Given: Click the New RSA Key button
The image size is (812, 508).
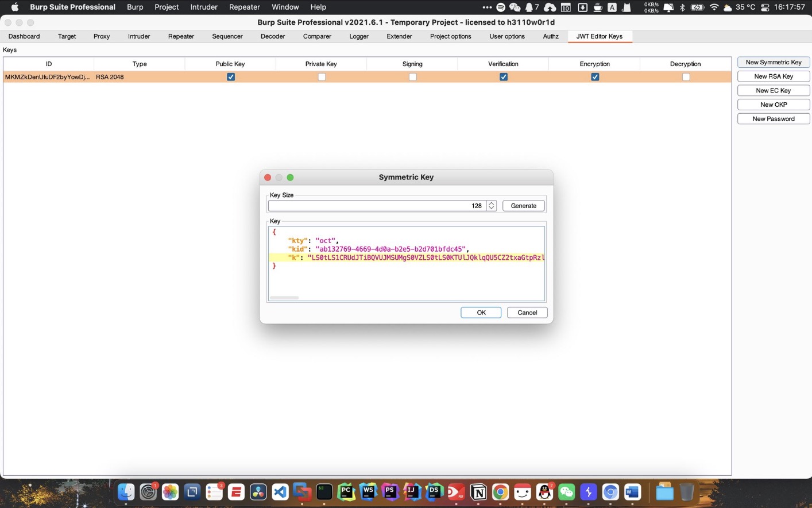Looking at the screenshot, I should pos(774,76).
